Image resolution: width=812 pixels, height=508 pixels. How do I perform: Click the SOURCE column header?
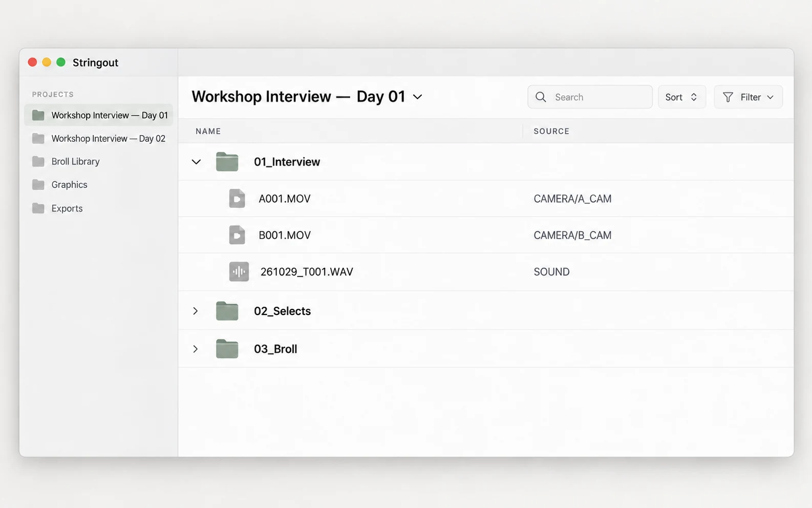(x=551, y=131)
